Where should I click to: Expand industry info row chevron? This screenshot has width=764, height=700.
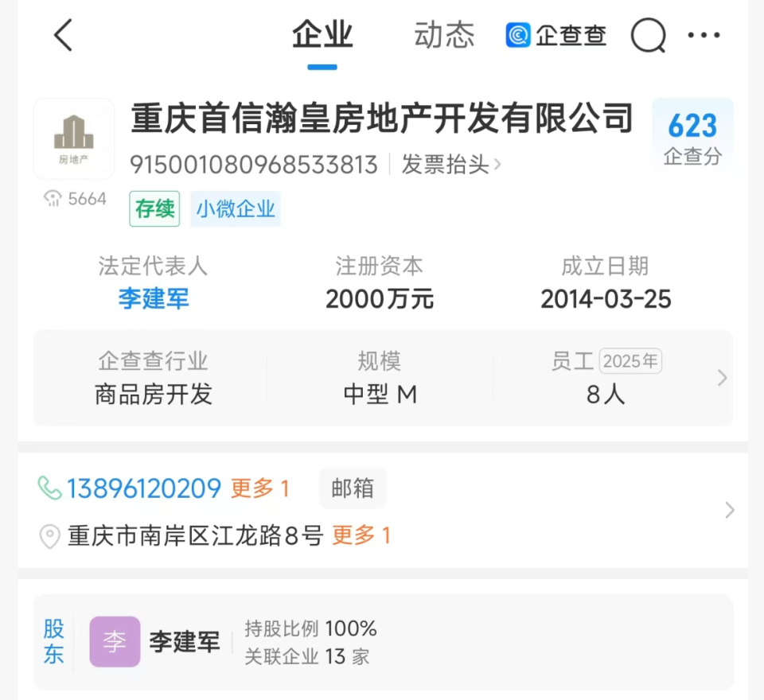[x=722, y=378]
